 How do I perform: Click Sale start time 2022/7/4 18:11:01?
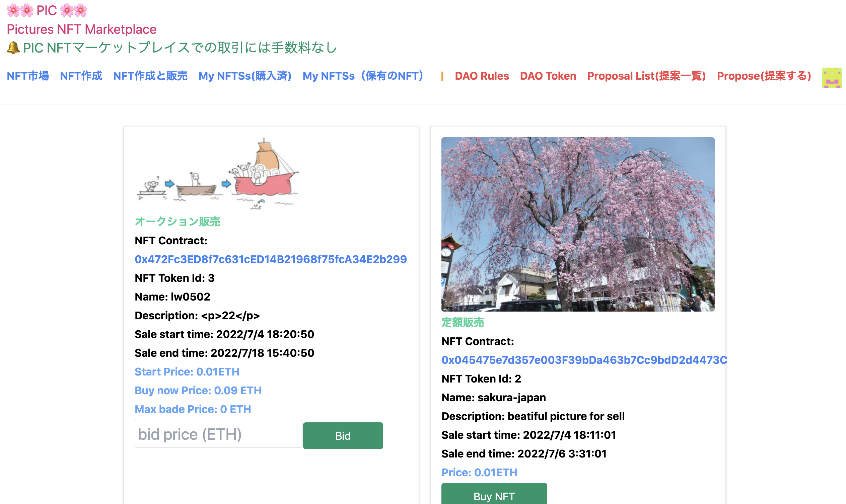click(x=528, y=435)
